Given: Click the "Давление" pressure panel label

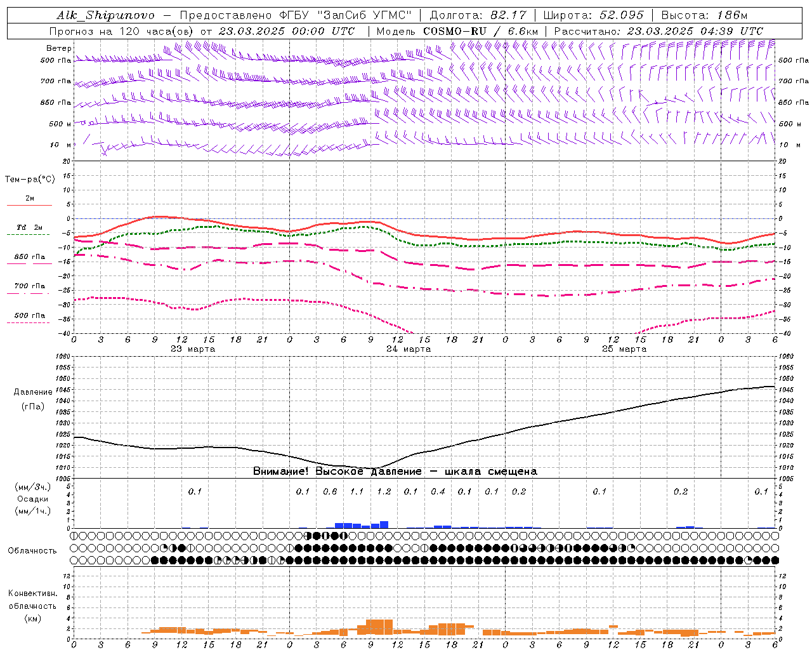Looking at the screenshot, I should 33,392.
